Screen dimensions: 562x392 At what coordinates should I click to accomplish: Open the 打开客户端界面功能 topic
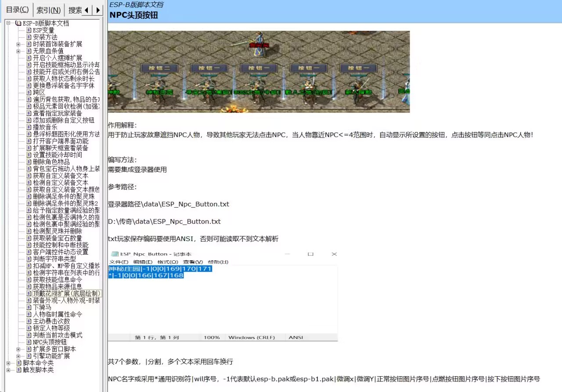tap(61, 141)
